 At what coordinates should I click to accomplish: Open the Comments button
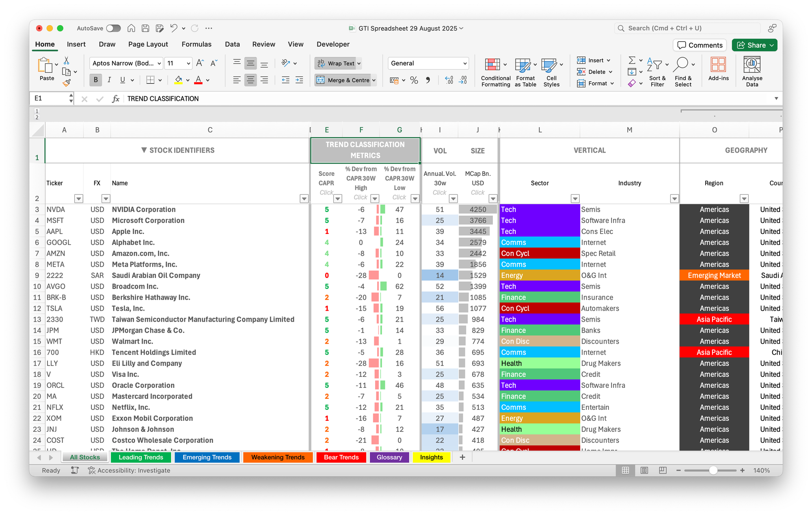click(700, 45)
